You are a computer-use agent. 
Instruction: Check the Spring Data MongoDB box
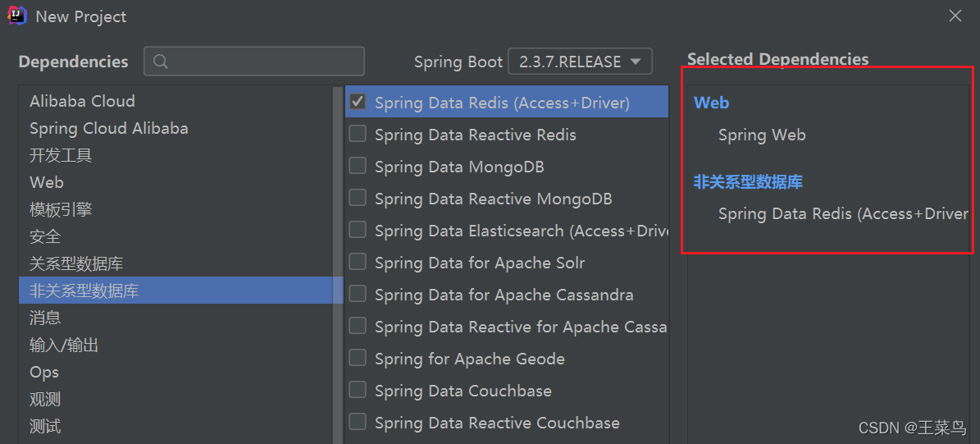358,166
